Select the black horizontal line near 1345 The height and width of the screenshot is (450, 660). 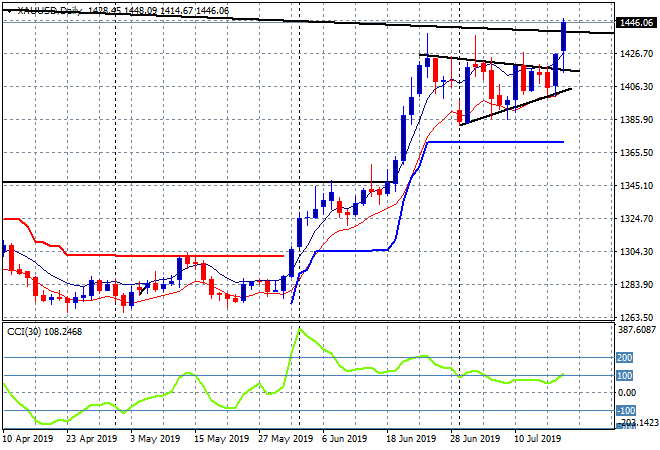point(198,182)
